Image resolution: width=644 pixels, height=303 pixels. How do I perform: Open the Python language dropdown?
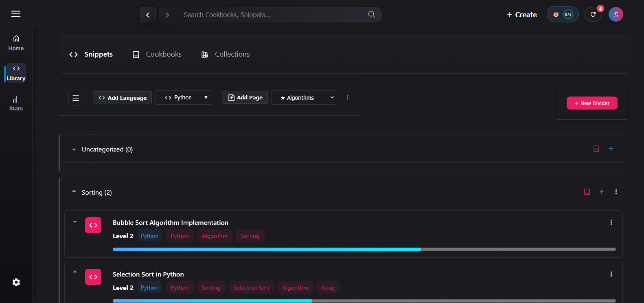184,98
